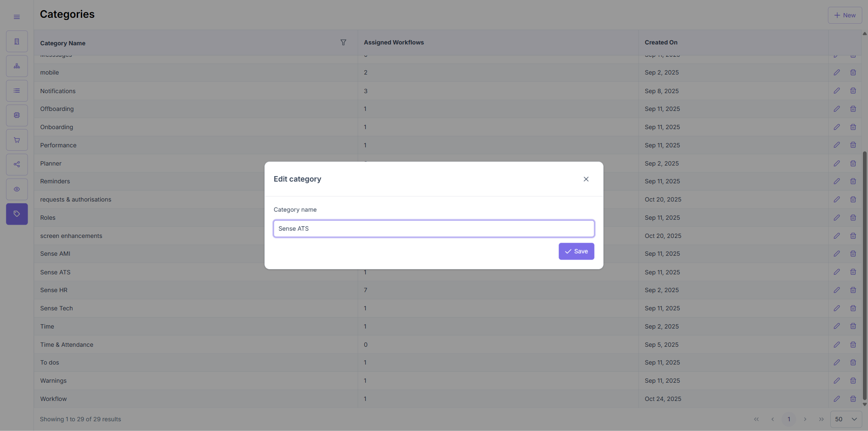
Task: Click the scrollbar up arrow
Action: (x=865, y=33)
